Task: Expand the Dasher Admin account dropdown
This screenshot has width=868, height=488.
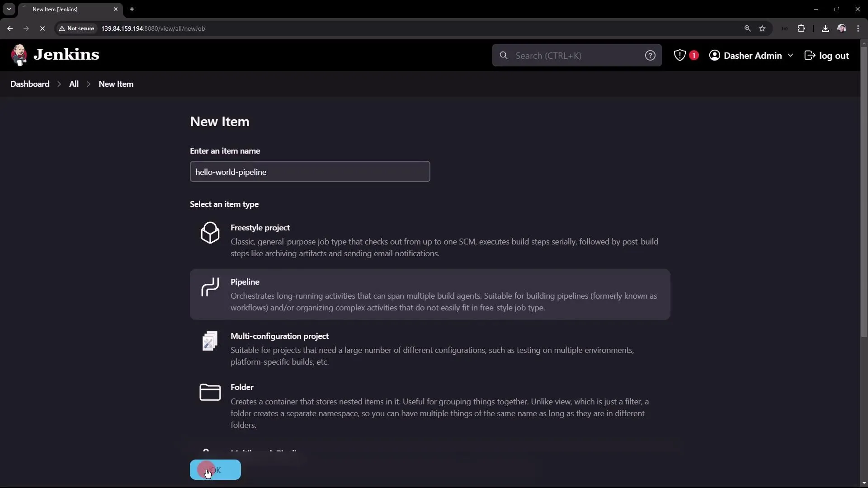Action: pos(792,55)
